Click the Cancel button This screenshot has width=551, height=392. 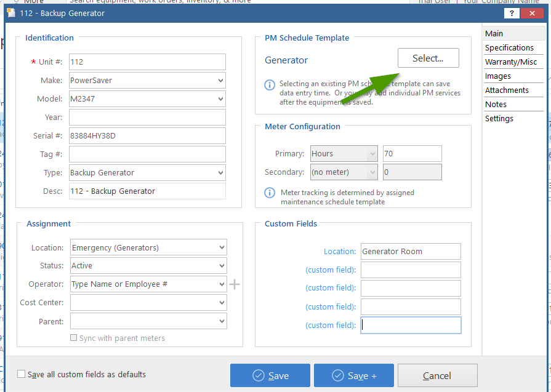pyautogui.click(x=438, y=375)
